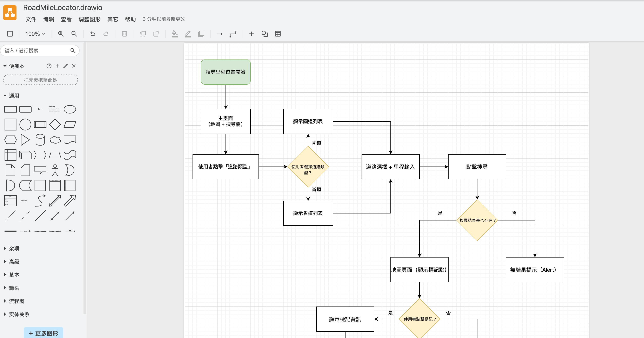Click the 3 分钟以前最新更改 link
Viewport: 644px width, 338px height.
(164, 19)
